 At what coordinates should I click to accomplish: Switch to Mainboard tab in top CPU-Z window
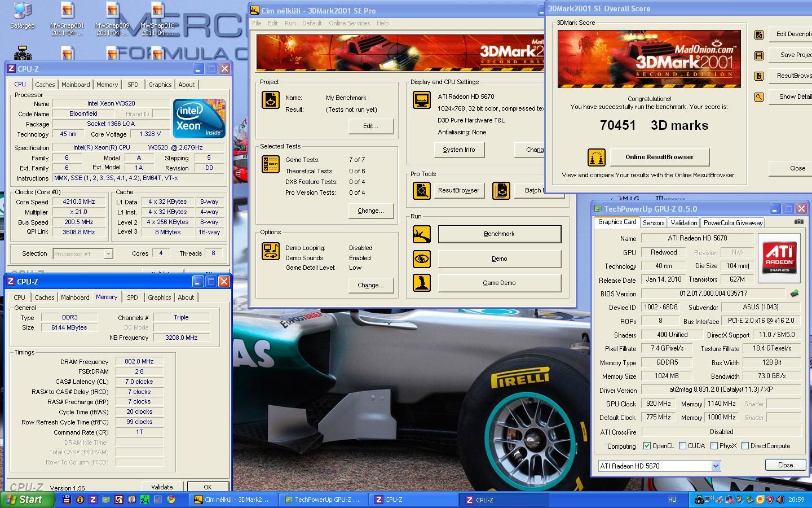pos(76,85)
